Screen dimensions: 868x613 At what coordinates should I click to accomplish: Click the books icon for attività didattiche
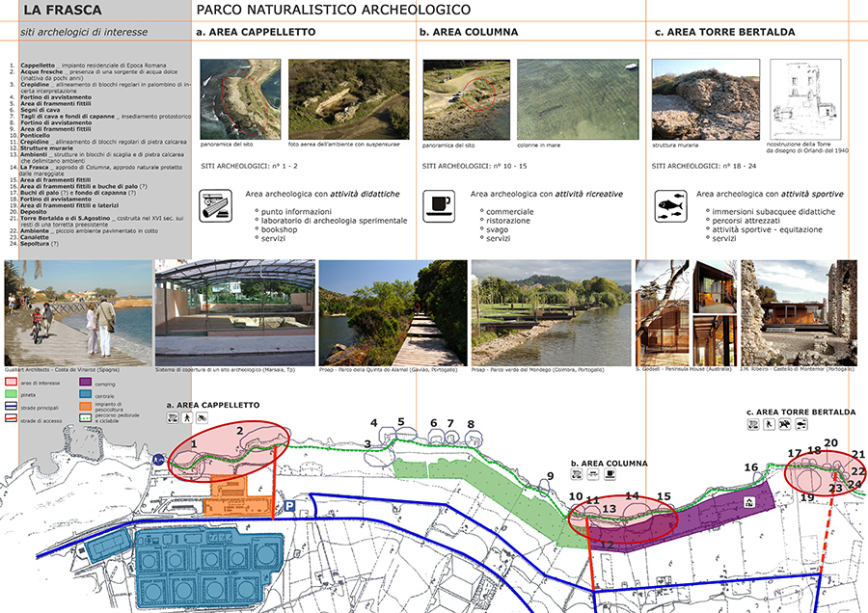215,205
